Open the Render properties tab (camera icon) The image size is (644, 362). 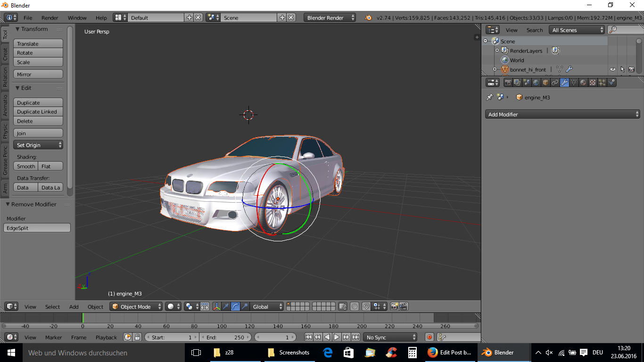click(x=508, y=82)
